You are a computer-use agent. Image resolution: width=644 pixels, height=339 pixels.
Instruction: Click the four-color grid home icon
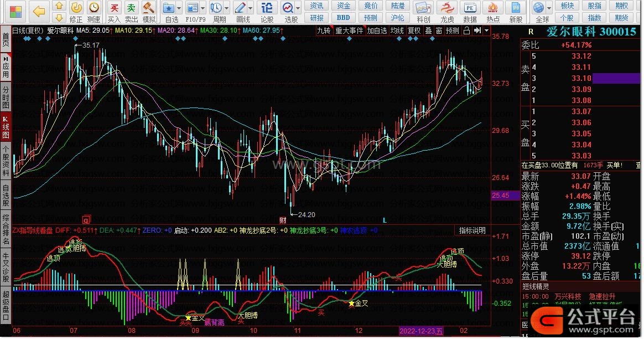pyautogui.click(x=15, y=12)
